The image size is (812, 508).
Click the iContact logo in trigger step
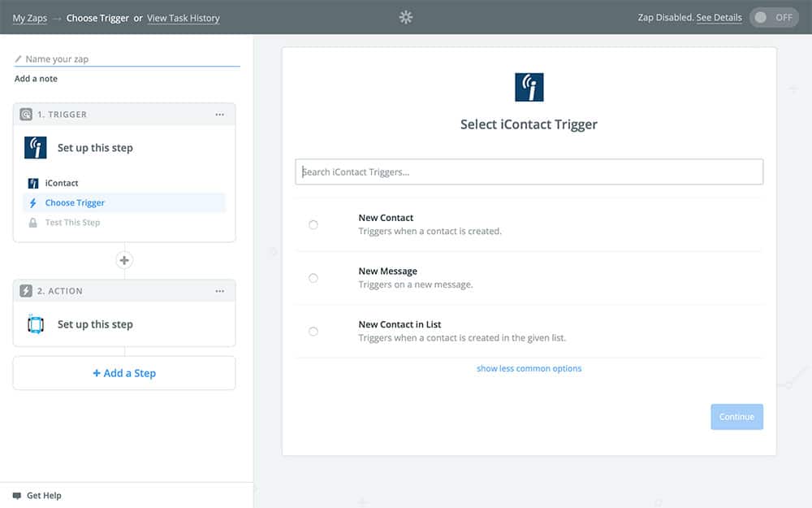[x=36, y=147]
